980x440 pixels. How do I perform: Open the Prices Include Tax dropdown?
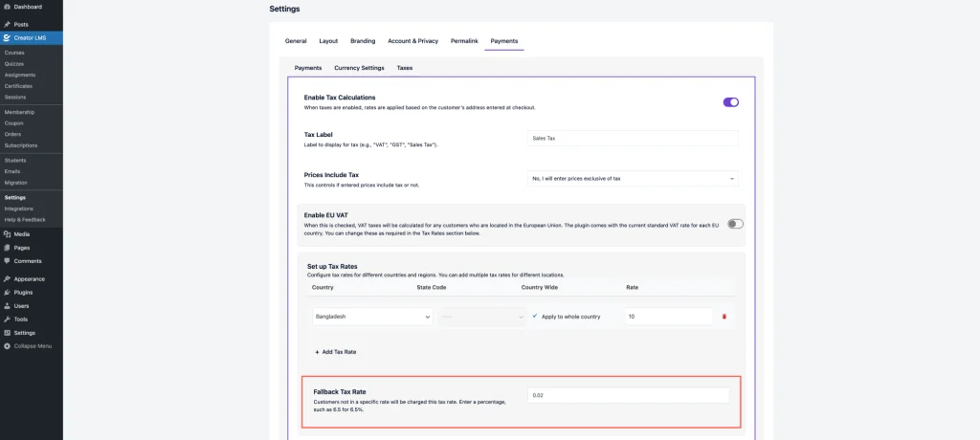pos(633,178)
